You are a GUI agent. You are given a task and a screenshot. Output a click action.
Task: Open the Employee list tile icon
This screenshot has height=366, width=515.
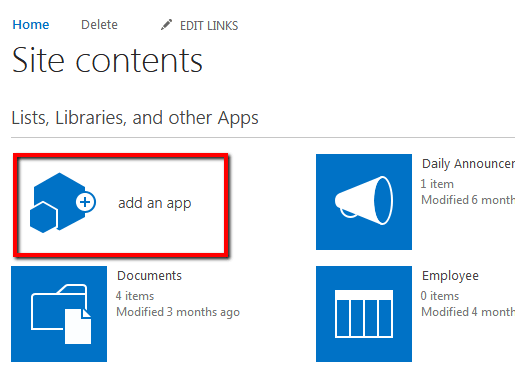click(364, 314)
